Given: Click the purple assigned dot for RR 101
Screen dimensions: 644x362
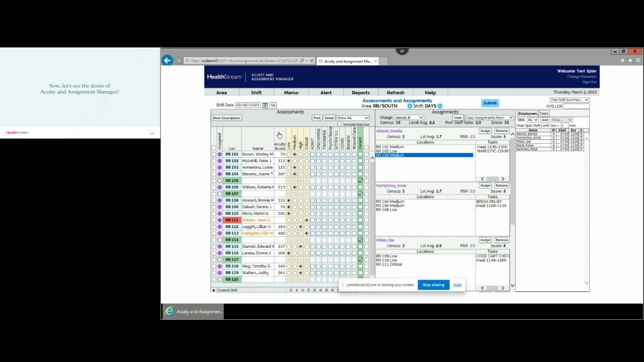Looking at the screenshot, I should (x=220, y=154).
